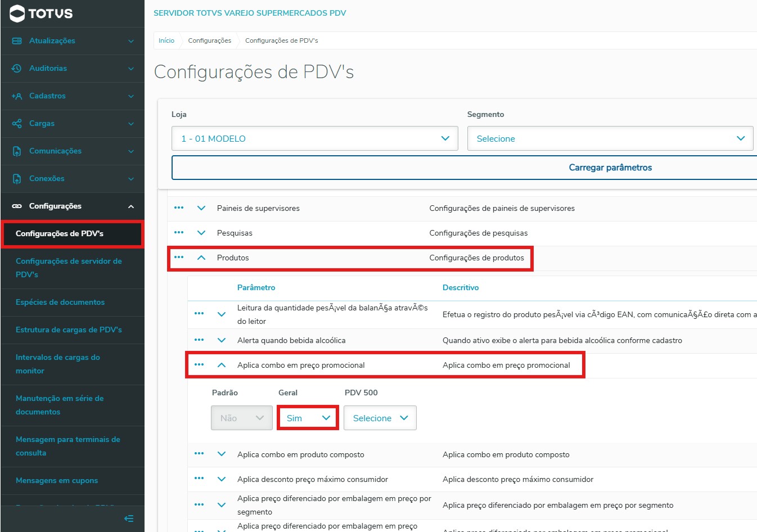Open options for Aplica combo em preço promocional
The height and width of the screenshot is (532, 757).
[x=199, y=365]
